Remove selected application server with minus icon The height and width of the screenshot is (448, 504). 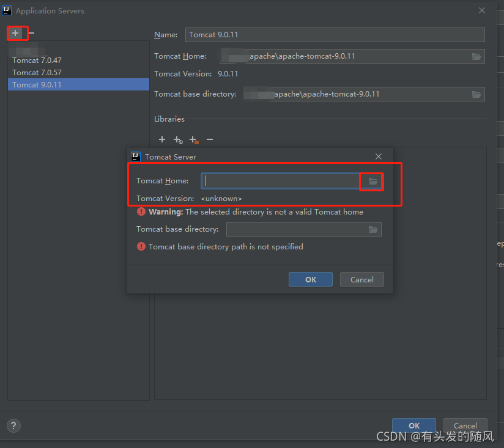click(32, 33)
